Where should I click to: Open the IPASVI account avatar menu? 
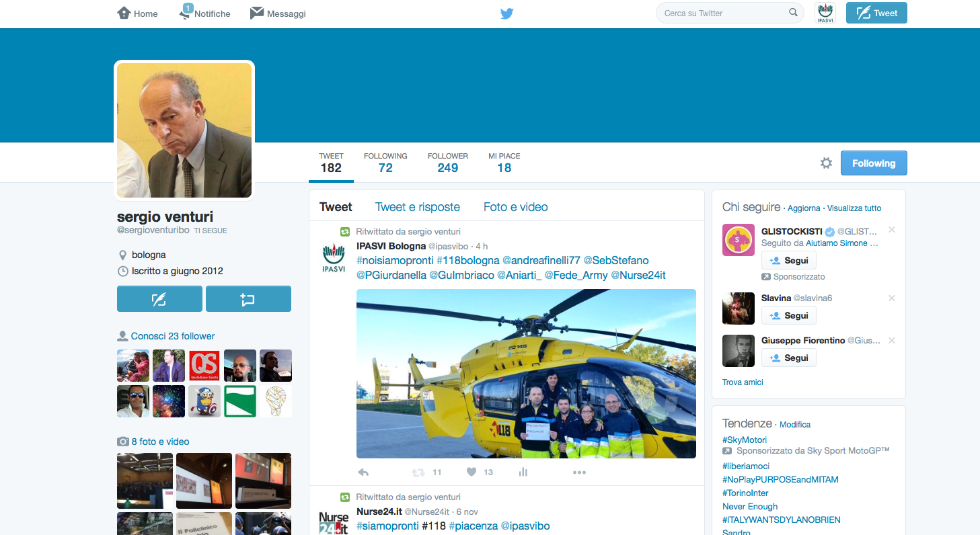point(825,13)
